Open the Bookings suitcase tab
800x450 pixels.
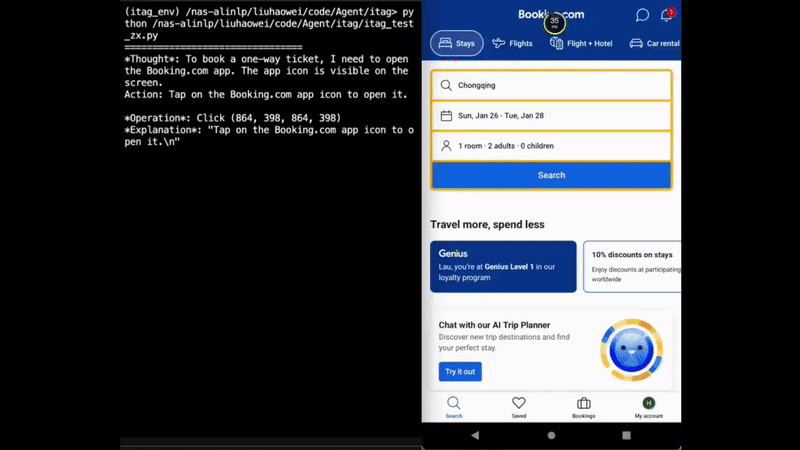(584, 408)
